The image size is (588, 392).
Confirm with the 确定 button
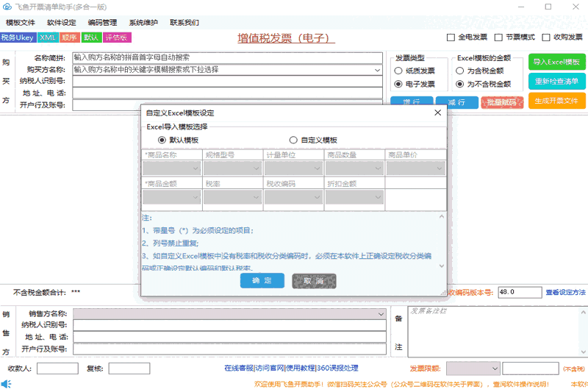[x=262, y=281]
